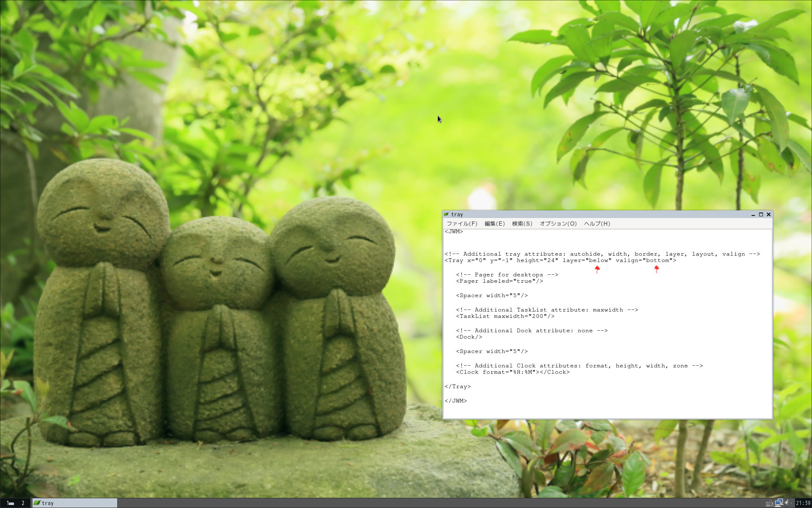Minimize the tray editor window
The height and width of the screenshot is (508, 812).
pyautogui.click(x=753, y=215)
